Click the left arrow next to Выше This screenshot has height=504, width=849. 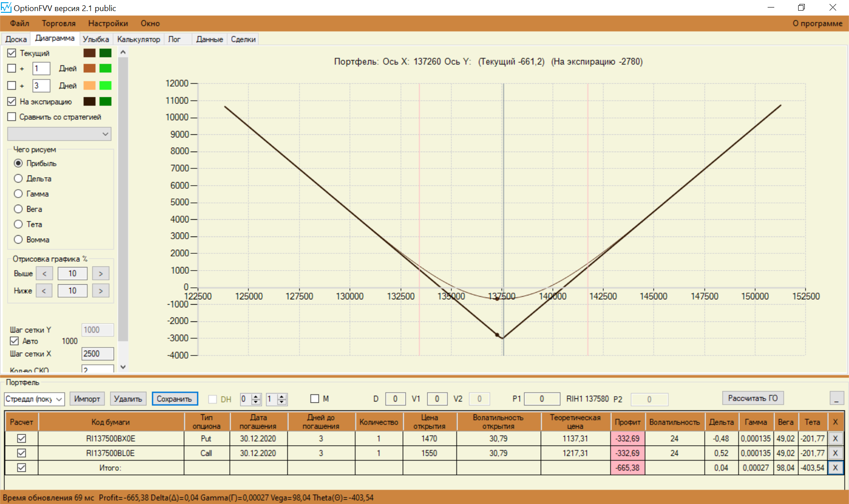[44, 274]
